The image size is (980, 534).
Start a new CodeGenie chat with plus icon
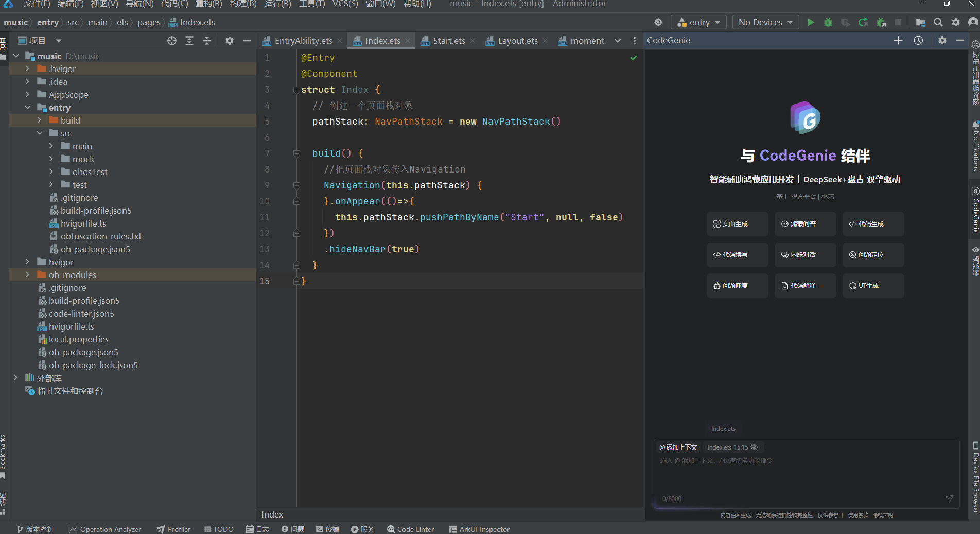[x=898, y=40]
